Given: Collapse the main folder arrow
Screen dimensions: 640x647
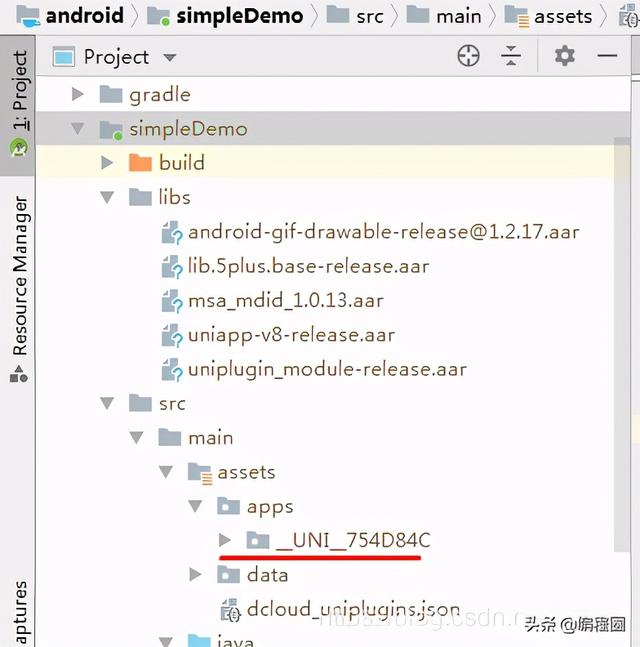Looking at the screenshot, I should tap(137, 437).
